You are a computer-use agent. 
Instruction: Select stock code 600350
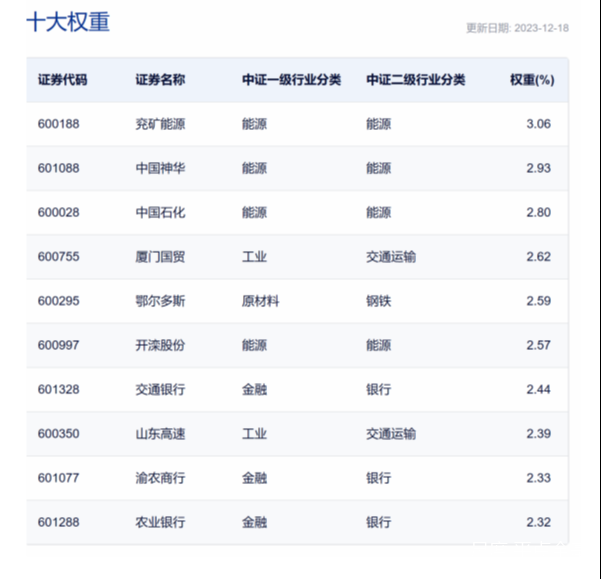(59, 433)
